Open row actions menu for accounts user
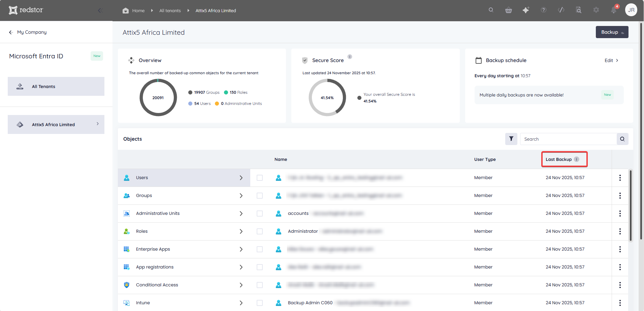Screen dimensions: 644x311 [x=620, y=214]
